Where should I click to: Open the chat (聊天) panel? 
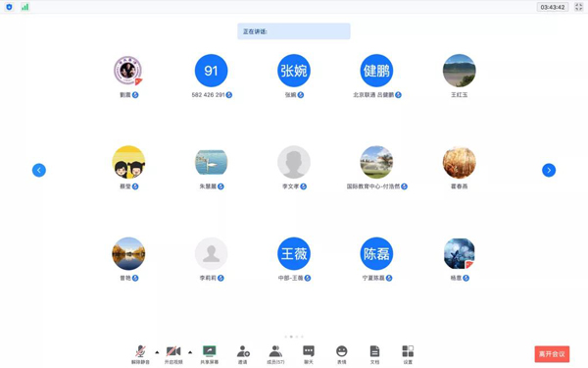coord(309,354)
